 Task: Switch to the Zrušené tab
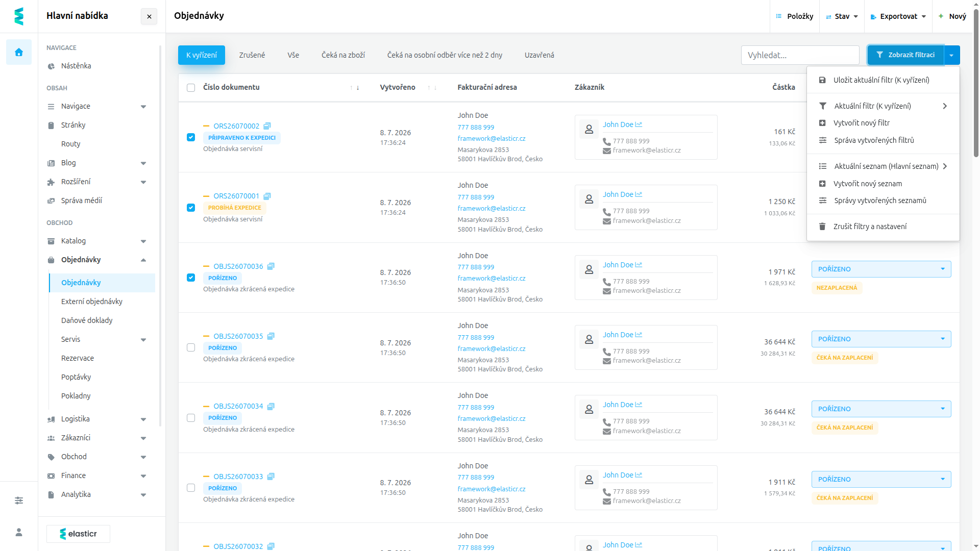click(x=252, y=55)
